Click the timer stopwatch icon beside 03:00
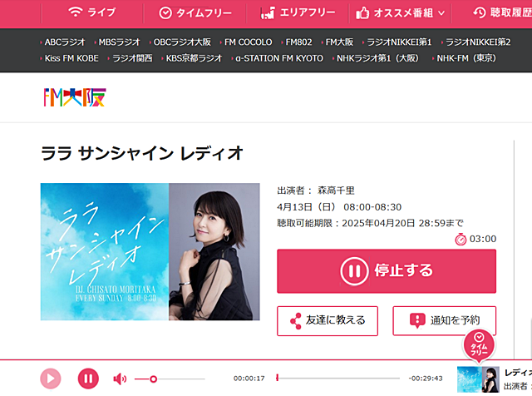This screenshot has width=532, height=396. pyautogui.click(x=461, y=239)
